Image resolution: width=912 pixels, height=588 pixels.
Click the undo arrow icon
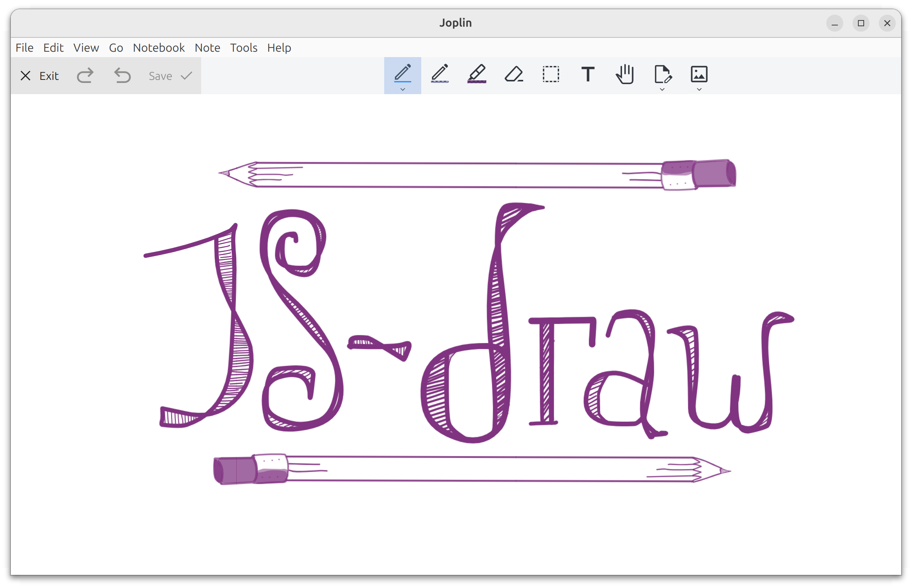[x=122, y=76]
